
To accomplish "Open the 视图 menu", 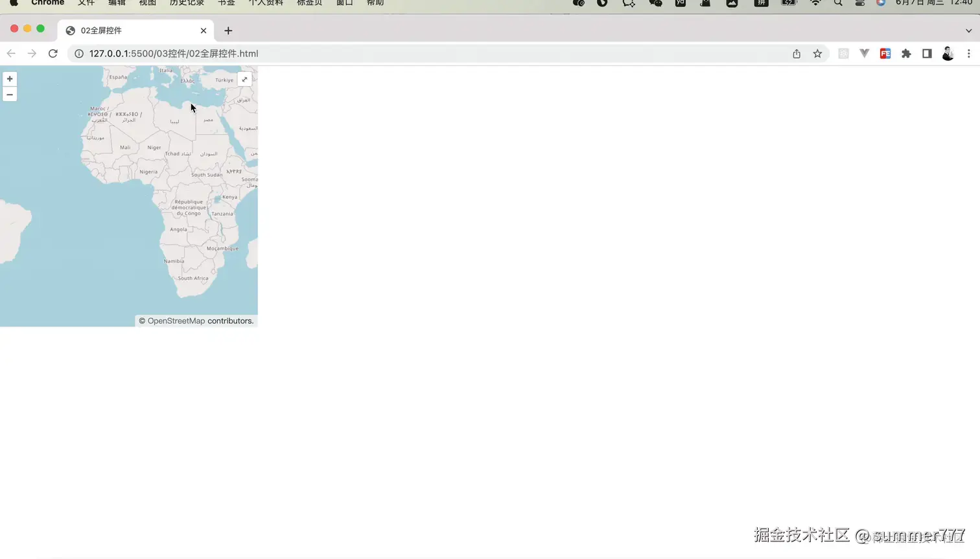I will click(x=148, y=3).
